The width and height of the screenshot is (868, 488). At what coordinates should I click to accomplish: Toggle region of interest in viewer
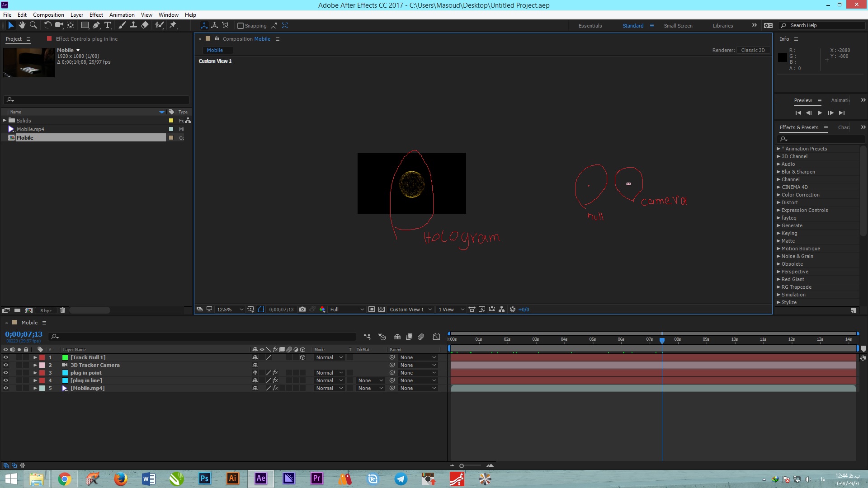(x=372, y=310)
